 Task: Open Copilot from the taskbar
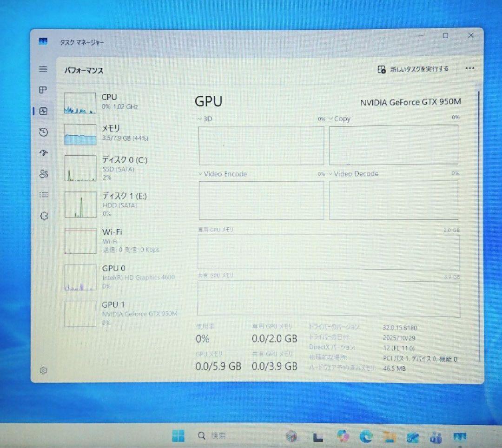(343, 436)
